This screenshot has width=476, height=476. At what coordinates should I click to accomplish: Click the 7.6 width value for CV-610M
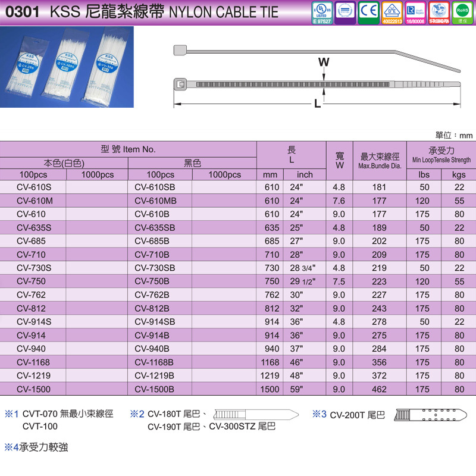tap(339, 201)
